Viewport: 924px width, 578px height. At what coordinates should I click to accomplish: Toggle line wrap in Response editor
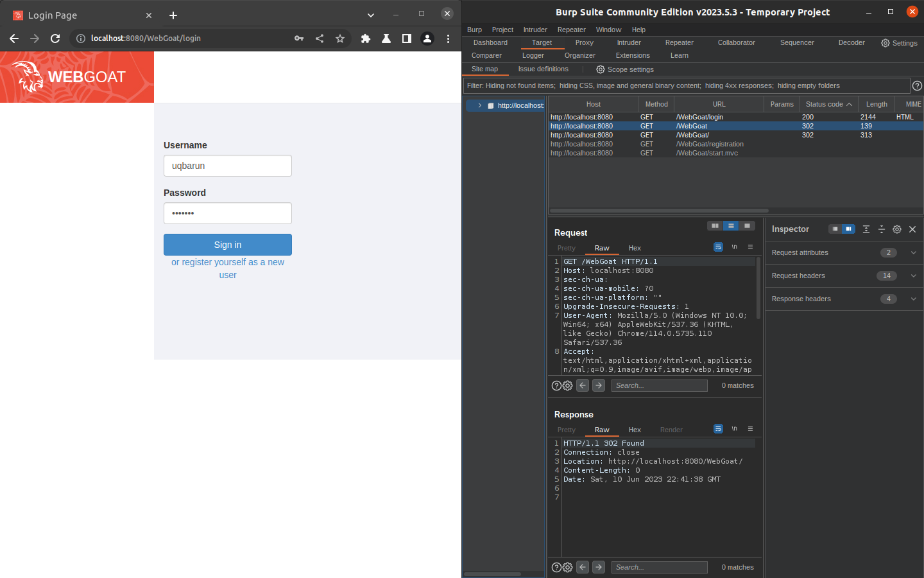point(718,429)
